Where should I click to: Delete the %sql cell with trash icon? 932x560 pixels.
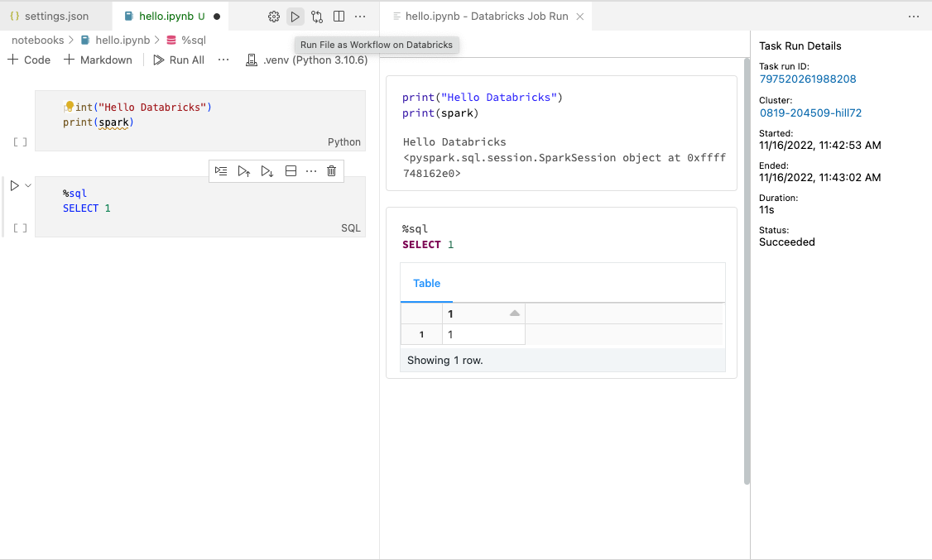(332, 171)
